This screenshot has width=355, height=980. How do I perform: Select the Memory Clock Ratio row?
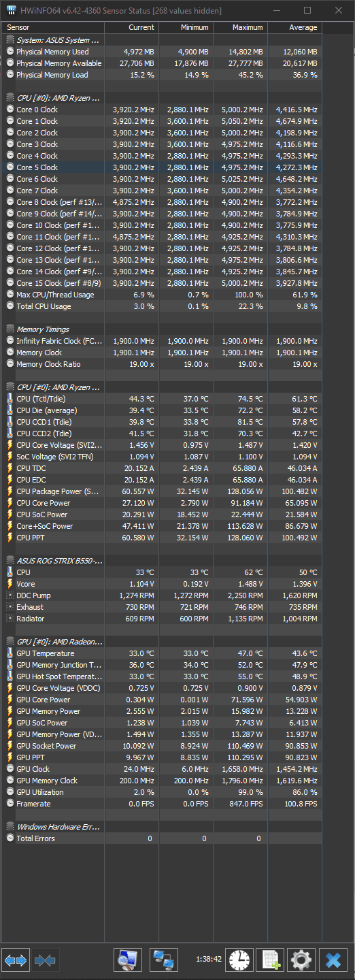pos(163,364)
